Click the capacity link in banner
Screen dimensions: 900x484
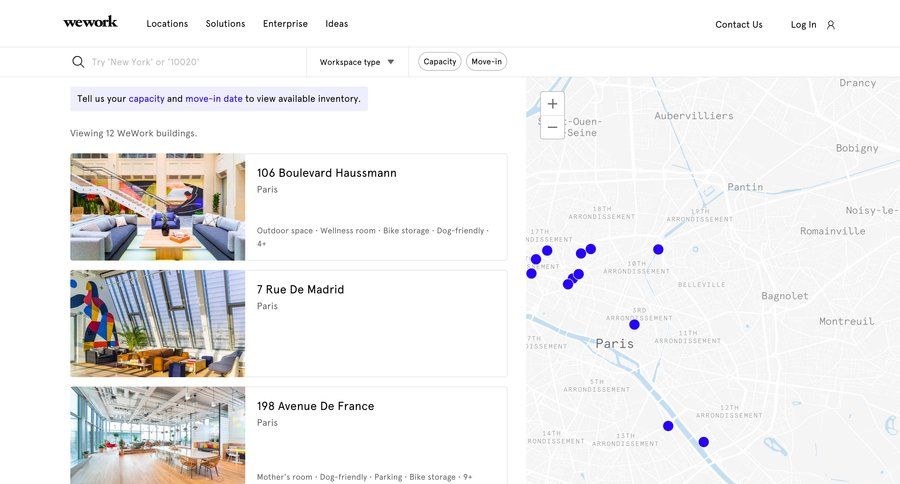[146, 99]
